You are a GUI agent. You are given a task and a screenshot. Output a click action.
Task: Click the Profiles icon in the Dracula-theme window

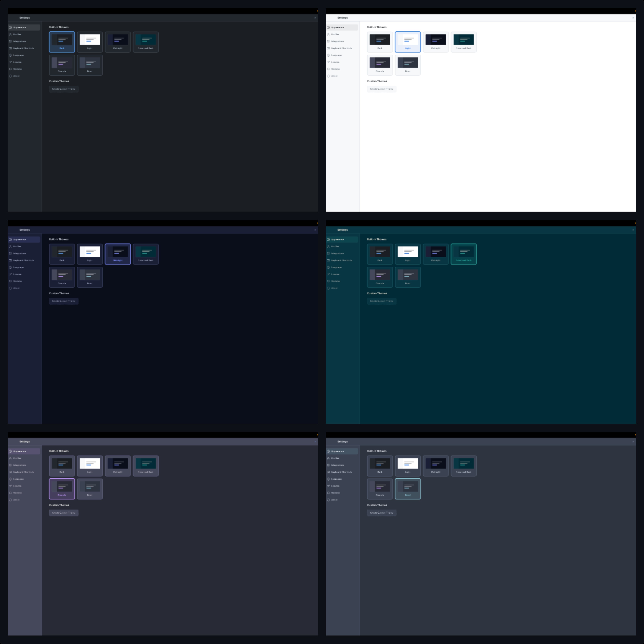pyautogui.click(x=10, y=458)
